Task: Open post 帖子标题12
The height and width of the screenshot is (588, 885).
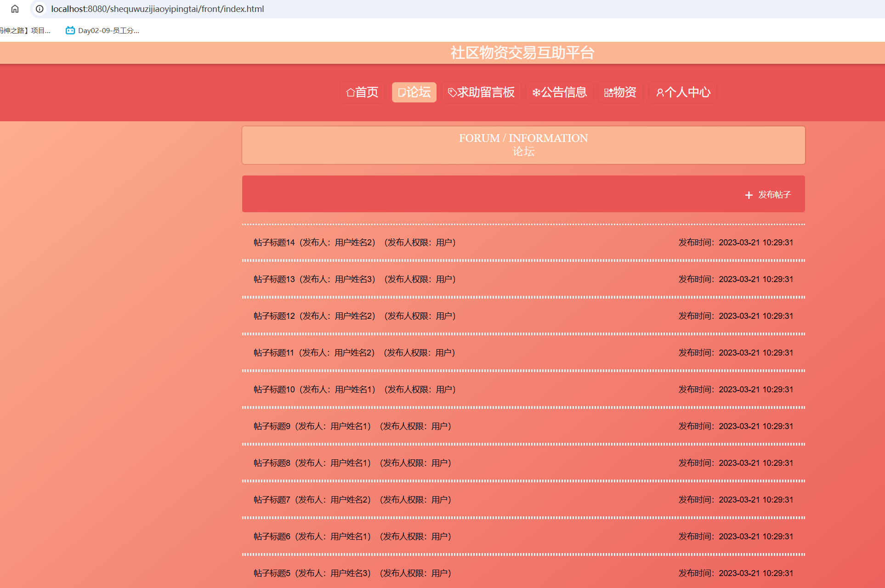Action: coord(274,316)
